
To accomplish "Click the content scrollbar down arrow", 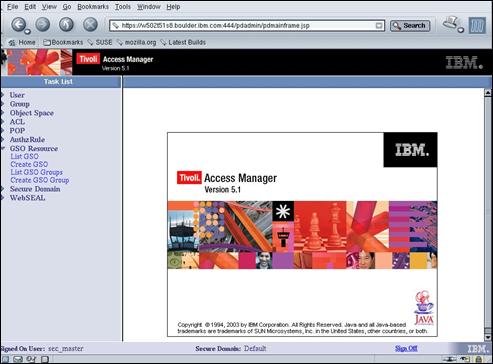I will point(488,338).
